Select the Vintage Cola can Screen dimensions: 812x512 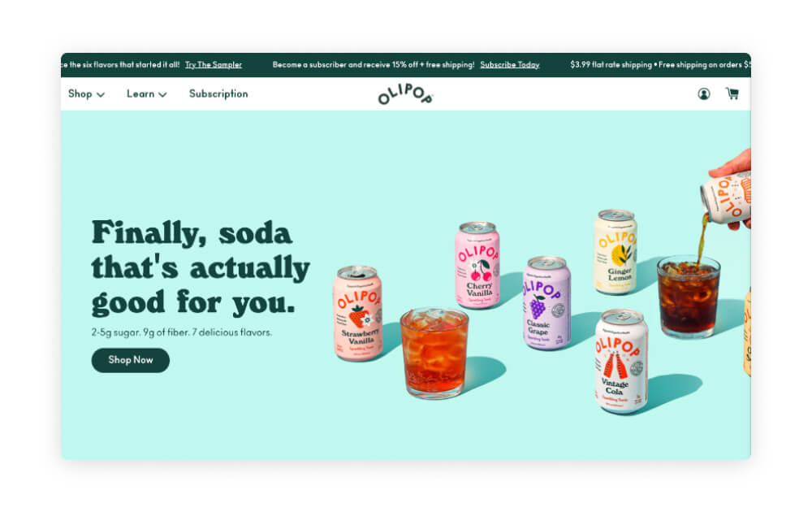621,361
